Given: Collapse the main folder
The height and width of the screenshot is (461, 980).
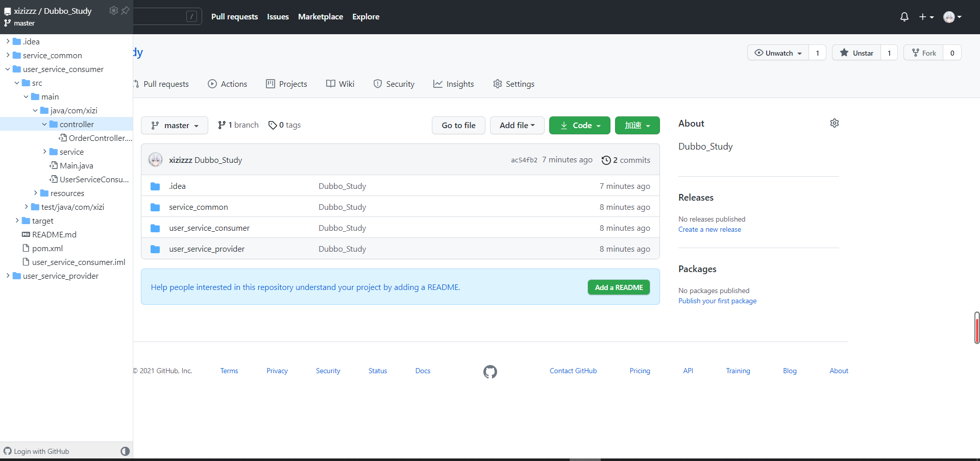Looking at the screenshot, I should coord(26,96).
